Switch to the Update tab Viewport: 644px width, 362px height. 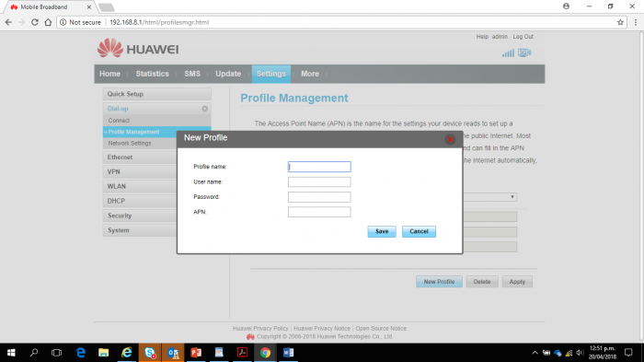tap(228, 74)
